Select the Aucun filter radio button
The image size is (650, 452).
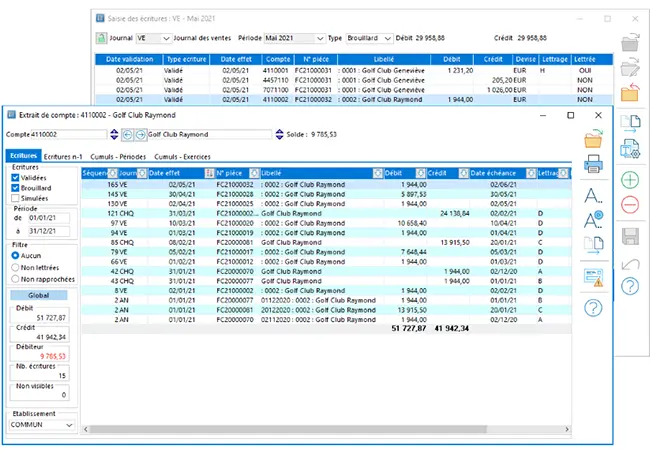click(15, 255)
